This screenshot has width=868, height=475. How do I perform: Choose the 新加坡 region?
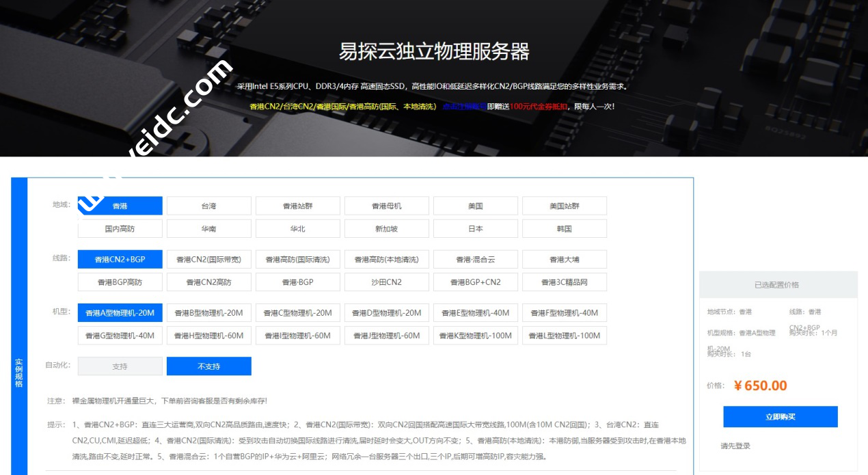387,228
